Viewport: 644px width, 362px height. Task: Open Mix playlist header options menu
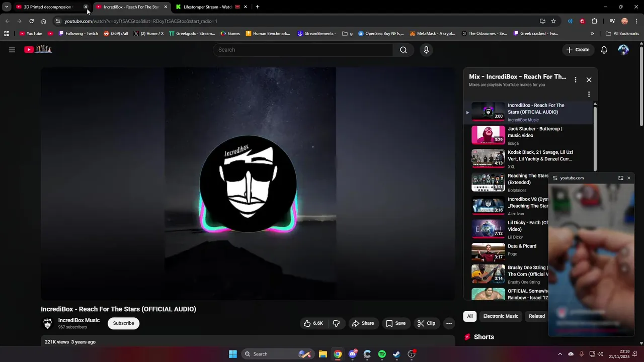[x=576, y=79]
